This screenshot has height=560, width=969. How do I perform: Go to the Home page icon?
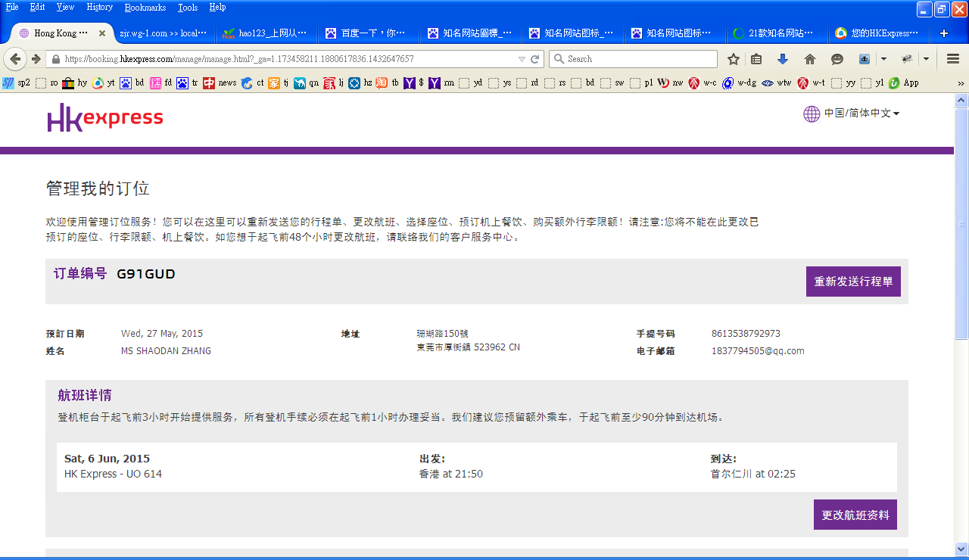tap(810, 59)
